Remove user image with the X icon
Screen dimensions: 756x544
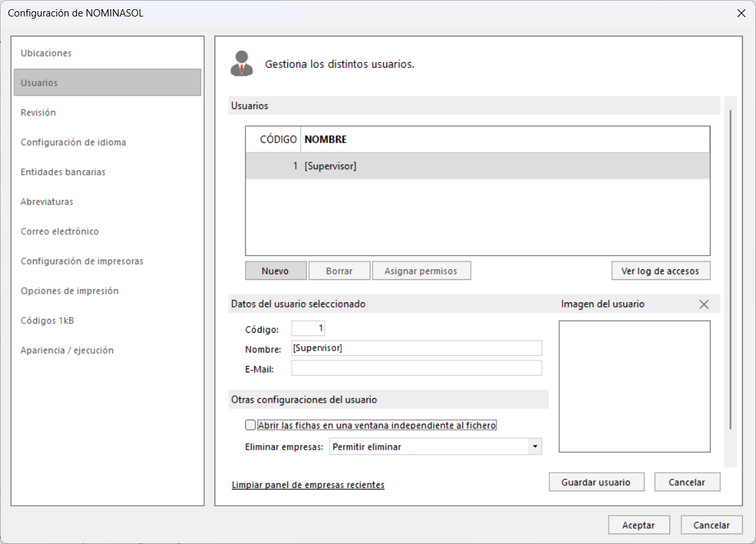click(704, 304)
